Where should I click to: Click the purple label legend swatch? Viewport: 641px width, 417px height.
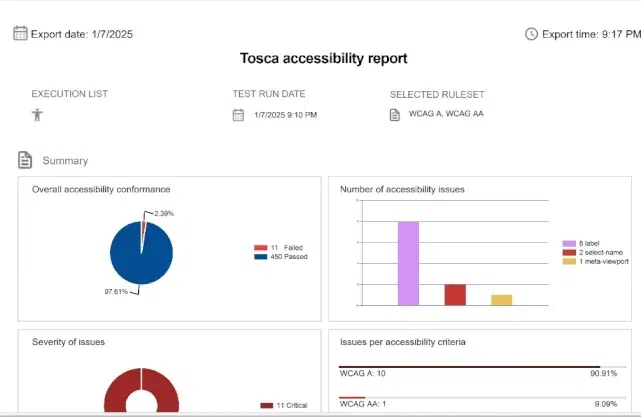click(x=568, y=243)
